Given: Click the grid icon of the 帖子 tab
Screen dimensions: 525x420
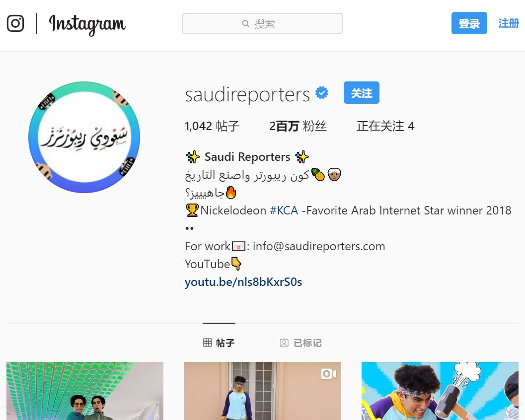Looking at the screenshot, I should click(x=207, y=343).
